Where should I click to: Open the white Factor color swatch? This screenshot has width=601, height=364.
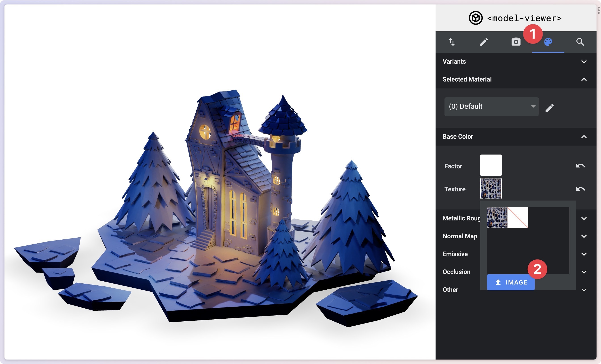491,165
